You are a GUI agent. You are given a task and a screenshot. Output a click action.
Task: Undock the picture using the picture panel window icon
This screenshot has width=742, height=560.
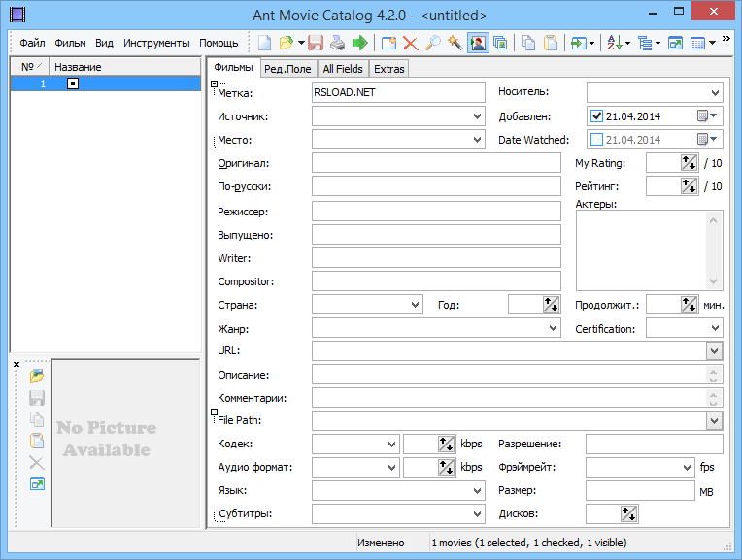(x=37, y=483)
